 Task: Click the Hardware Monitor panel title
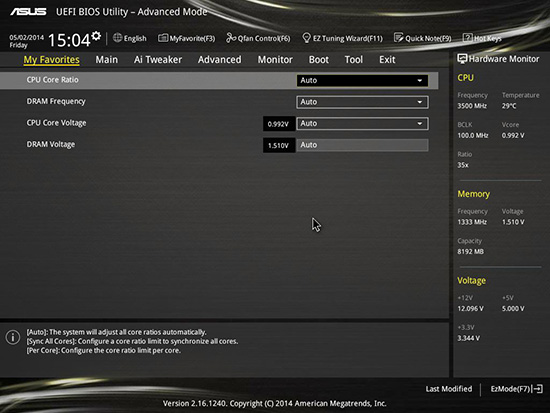504,59
